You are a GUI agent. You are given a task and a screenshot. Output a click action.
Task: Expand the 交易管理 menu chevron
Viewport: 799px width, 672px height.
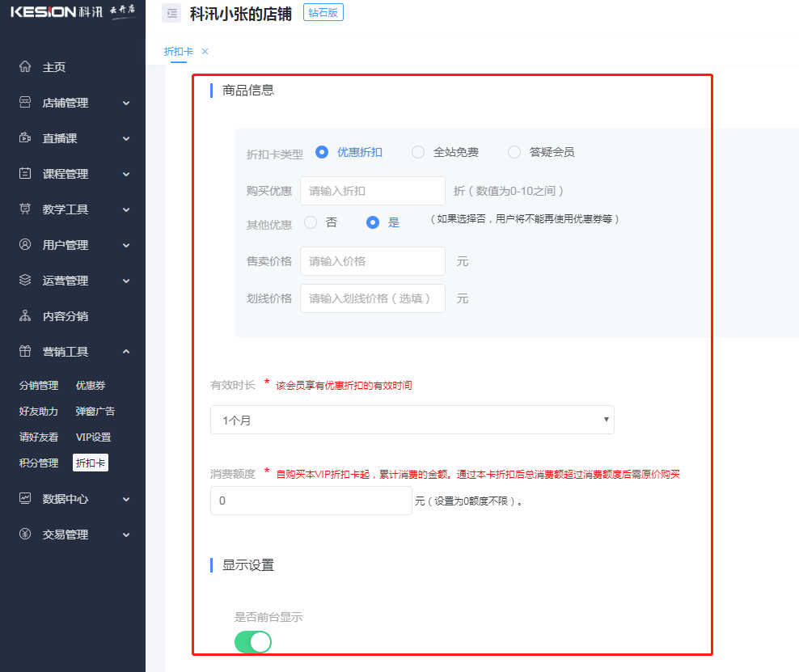[126, 535]
